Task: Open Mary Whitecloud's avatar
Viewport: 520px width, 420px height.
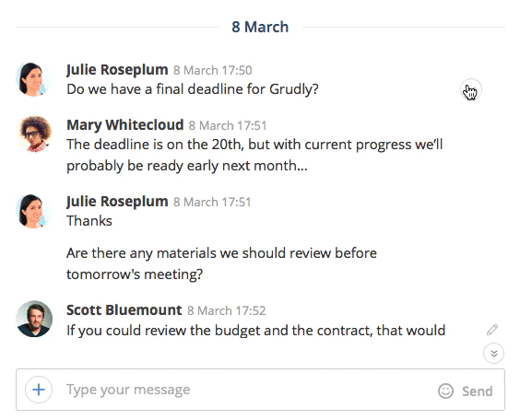Action: click(x=34, y=134)
